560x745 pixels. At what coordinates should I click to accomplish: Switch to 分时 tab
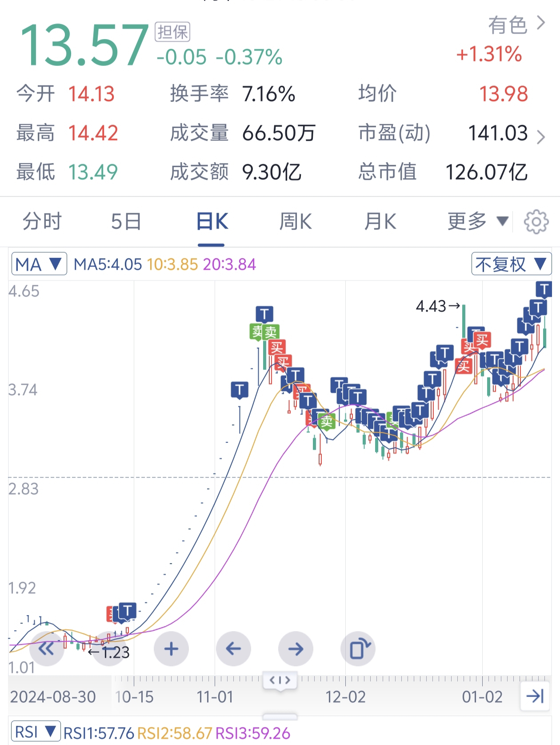(42, 221)
